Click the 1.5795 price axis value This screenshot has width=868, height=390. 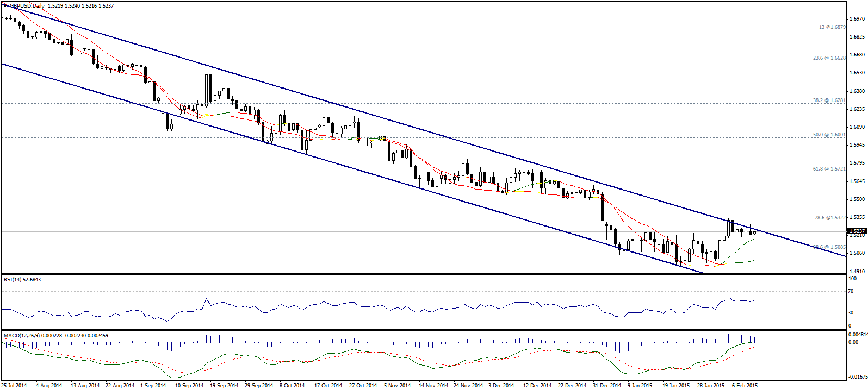857,163
